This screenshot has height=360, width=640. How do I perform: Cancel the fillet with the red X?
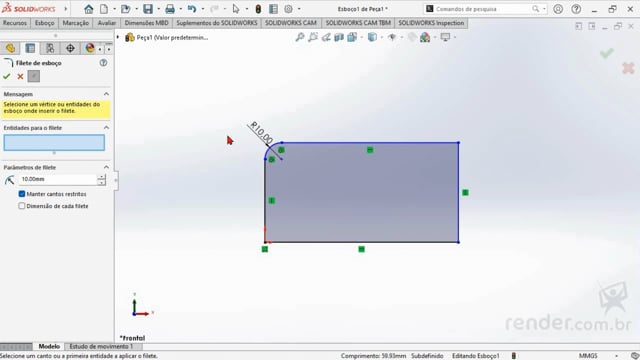coord(20,76)
